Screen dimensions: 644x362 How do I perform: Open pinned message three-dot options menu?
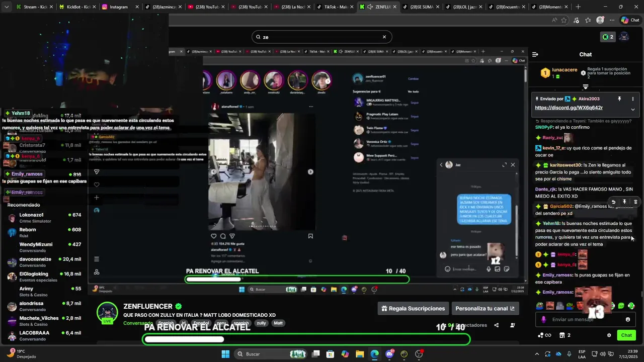click(633, 99)
